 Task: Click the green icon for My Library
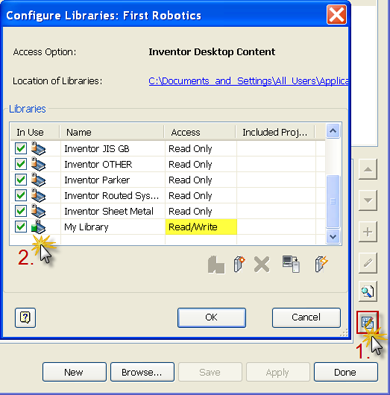38,227
